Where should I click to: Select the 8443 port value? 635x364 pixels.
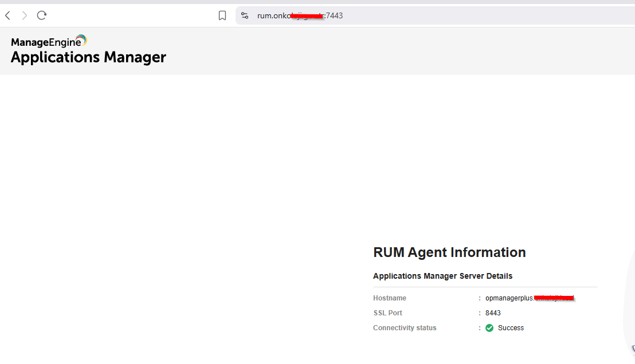pos(493,313)
